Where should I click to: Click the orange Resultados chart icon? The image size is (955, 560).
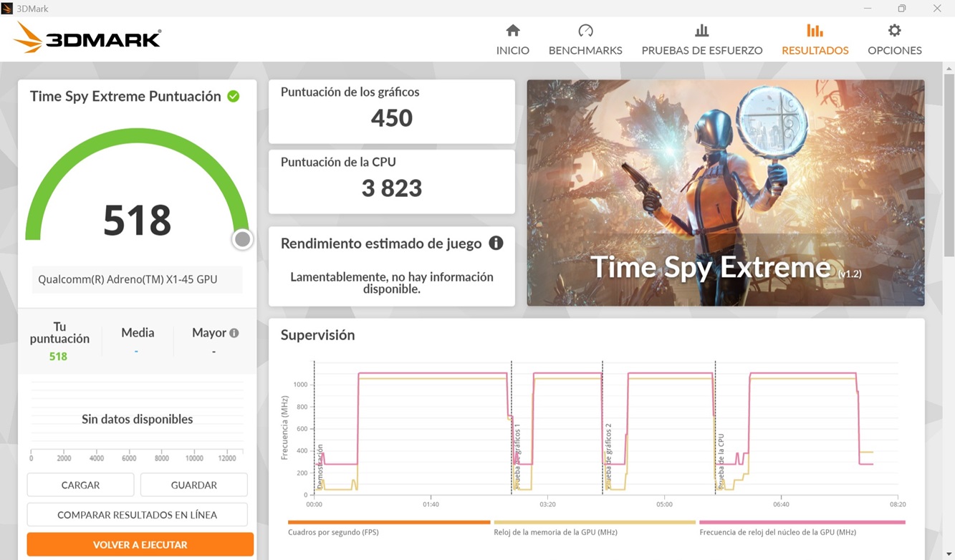coord(815,31)
